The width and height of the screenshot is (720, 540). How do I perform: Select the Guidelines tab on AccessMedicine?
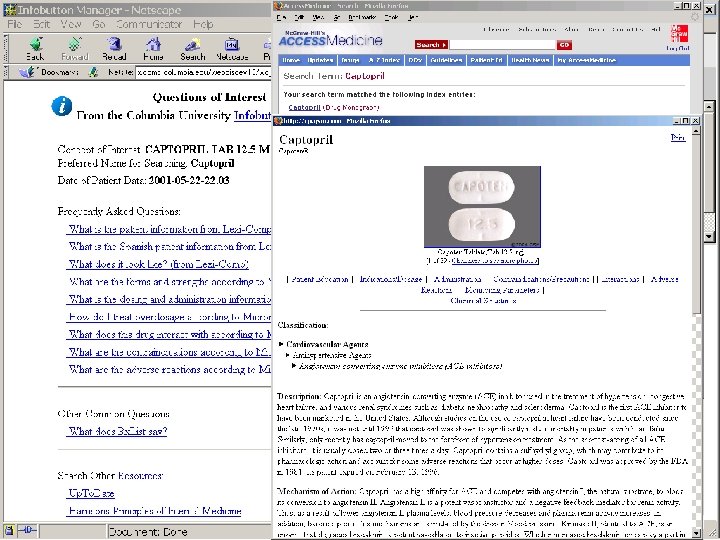pos(446,60)
